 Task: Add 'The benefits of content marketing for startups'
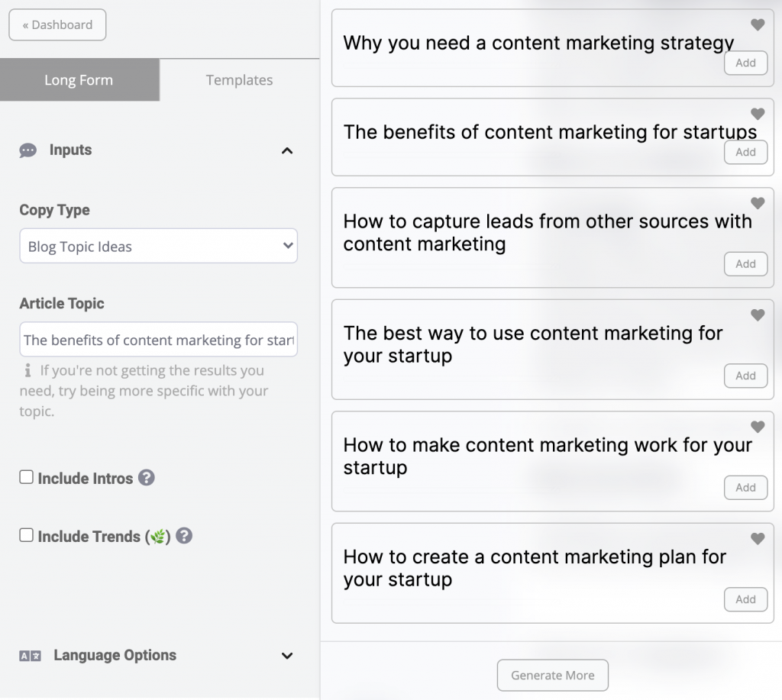tap(745, 152)
